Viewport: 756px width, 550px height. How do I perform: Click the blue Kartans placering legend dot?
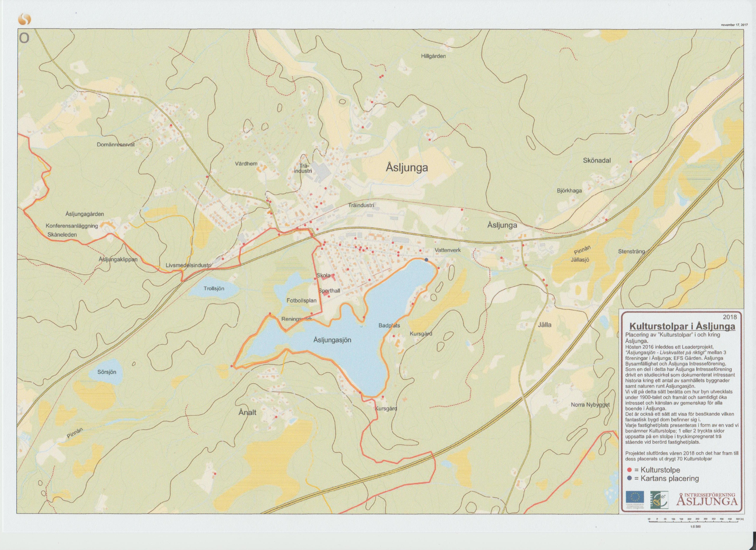[x=629, y=478]
